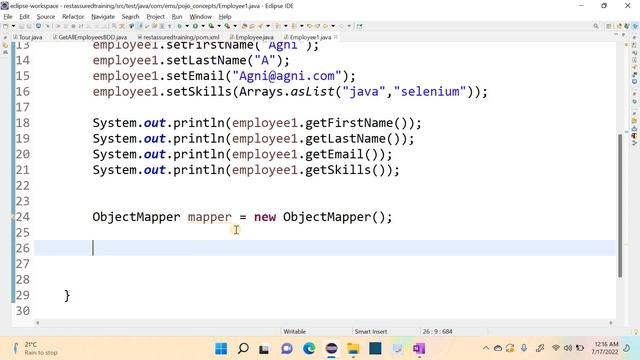The width and height of the screenshot is (640, 360).
Task: Open the restassuredtraining/pom.xml tab
Action: pos(178,37)
